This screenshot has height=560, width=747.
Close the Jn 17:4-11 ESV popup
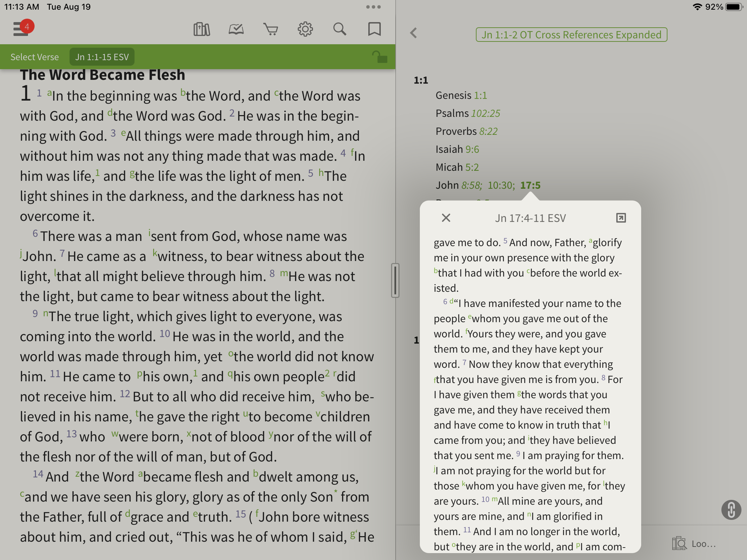[446, 218]
